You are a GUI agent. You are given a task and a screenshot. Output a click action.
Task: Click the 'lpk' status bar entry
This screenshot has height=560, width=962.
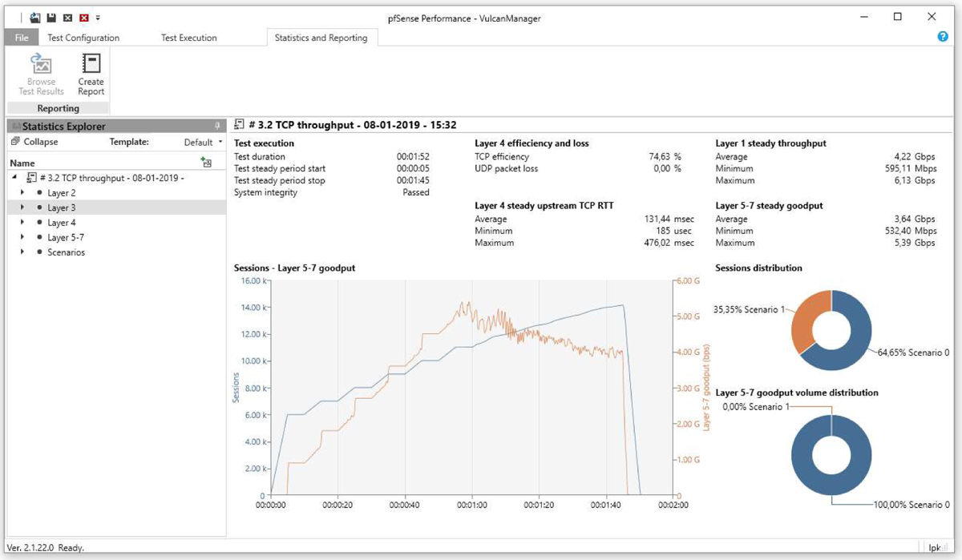click(x=934, y=548)
